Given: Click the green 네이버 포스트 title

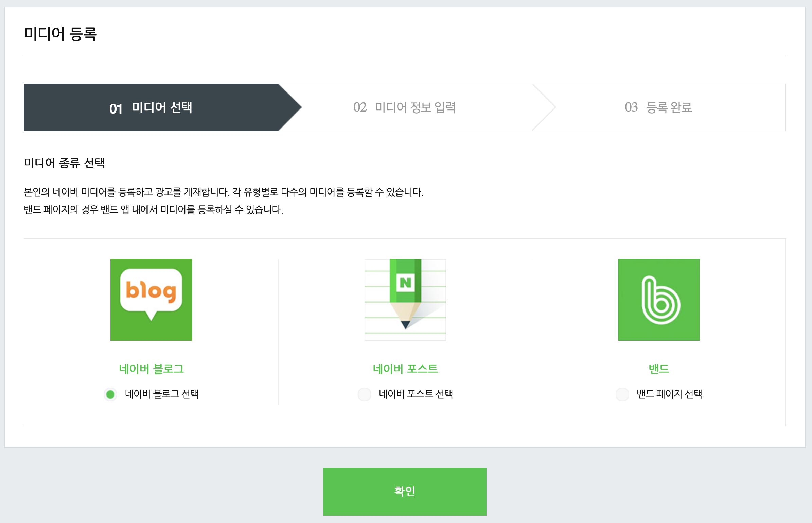Looking at the screenshot, I should (405, 369).
